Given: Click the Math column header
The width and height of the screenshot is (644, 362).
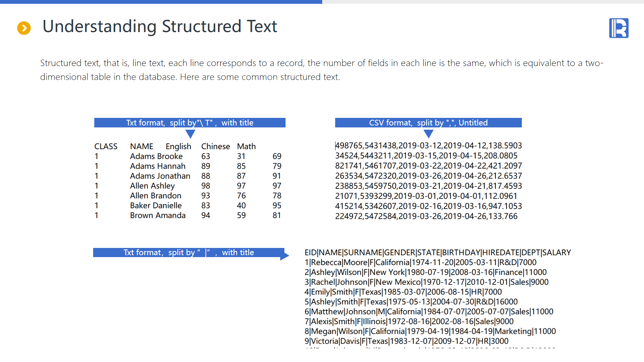Looking at the screenshot, I should pos(246,146).
